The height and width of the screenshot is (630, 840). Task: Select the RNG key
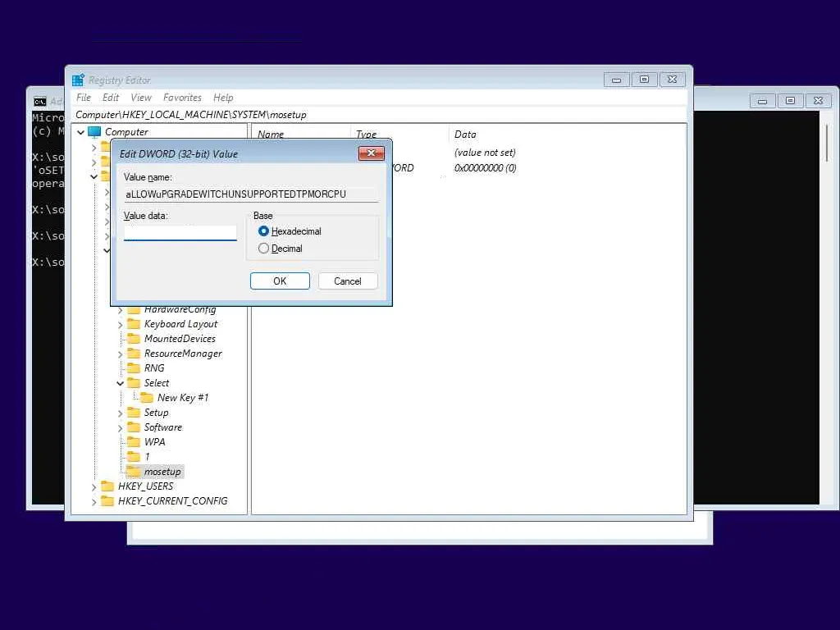pos(154,368)
